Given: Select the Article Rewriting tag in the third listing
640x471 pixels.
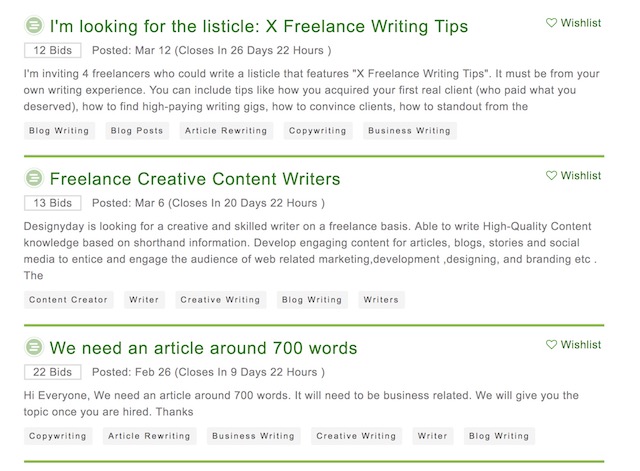Looking at the screenshot, I should (x=149, y=436).
